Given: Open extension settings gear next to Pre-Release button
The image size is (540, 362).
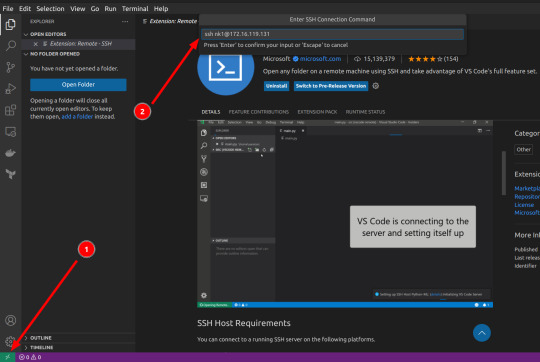Looking at the screenshot, I should pos(376,86).
